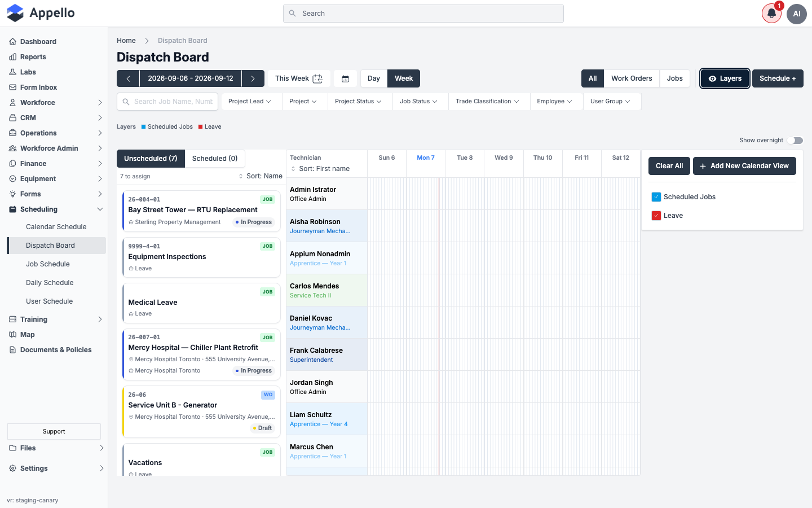Click the AI user avatar
This screenshot has height=508, width=812.
click(797, 14)
